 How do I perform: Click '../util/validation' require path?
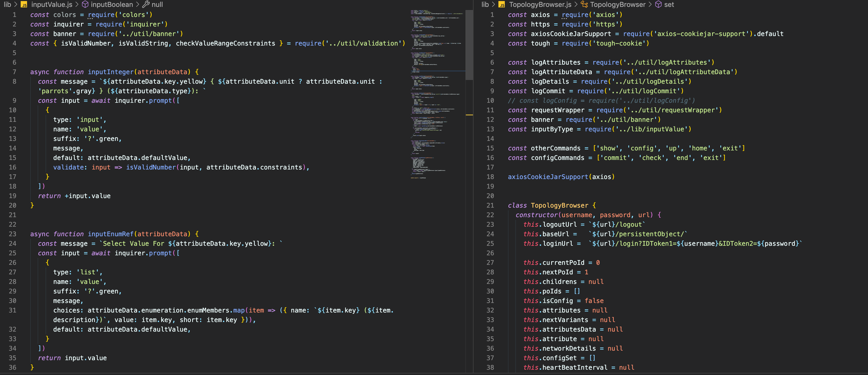(363, 43)
